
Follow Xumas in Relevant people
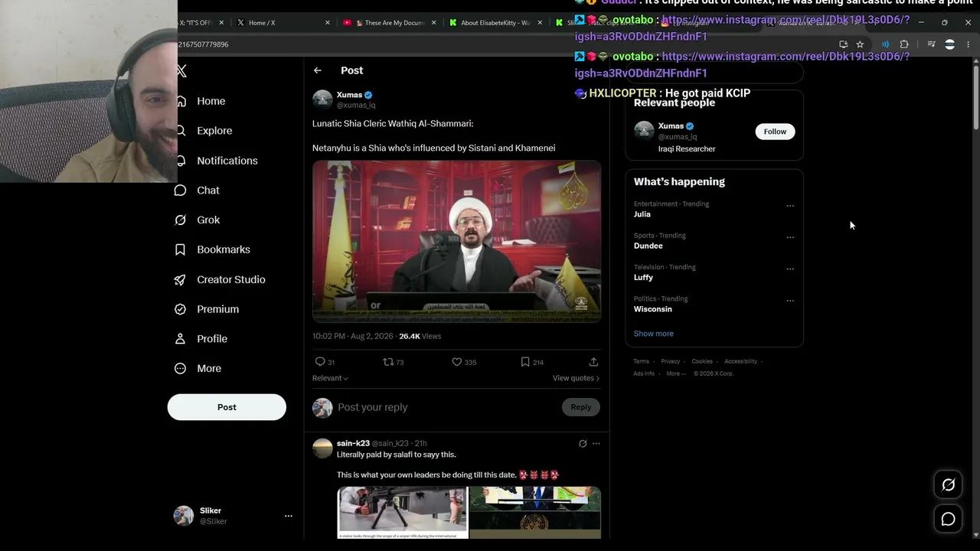coord(775,132)
